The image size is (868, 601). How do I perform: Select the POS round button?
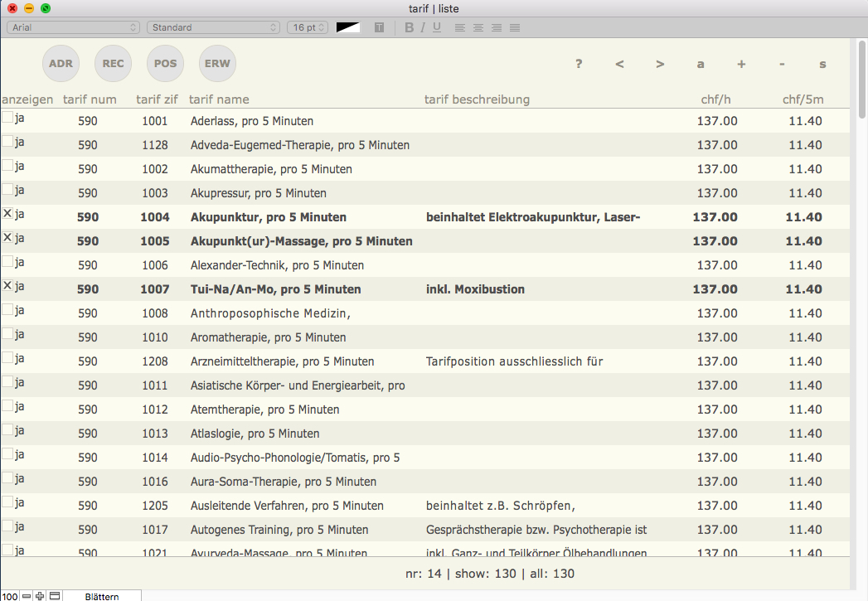[x=166, y=64]
